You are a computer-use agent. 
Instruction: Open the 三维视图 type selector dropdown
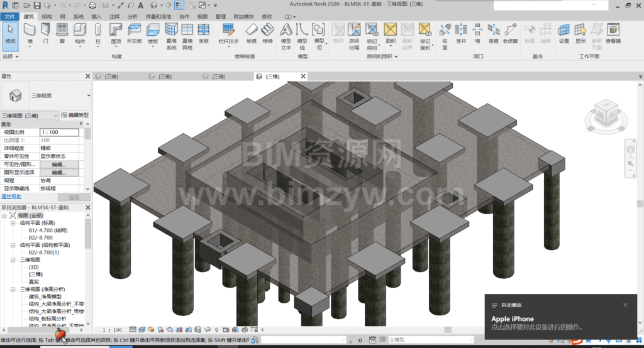[x=89, y=95]
